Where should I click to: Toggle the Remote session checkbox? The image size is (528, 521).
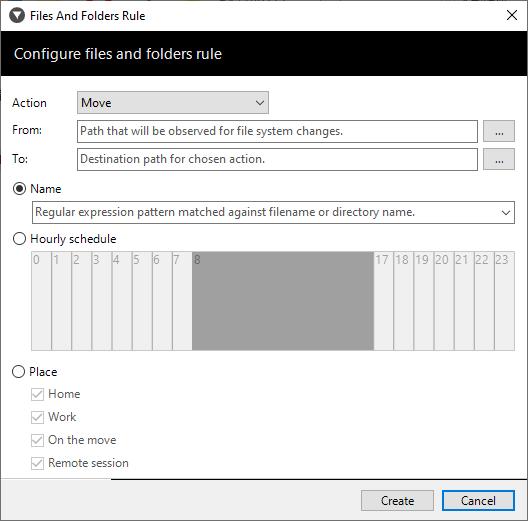[x=37, y=463]
